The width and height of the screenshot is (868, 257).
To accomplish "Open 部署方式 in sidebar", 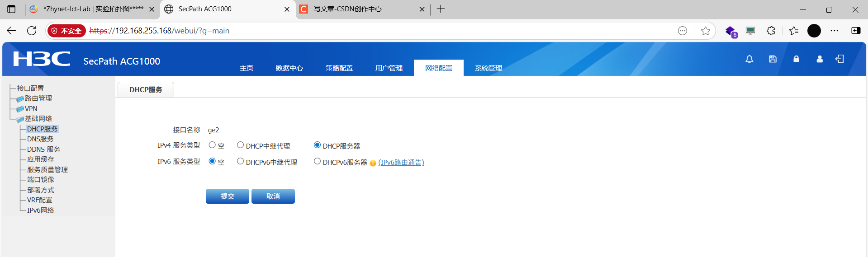I will pos(41,190).
